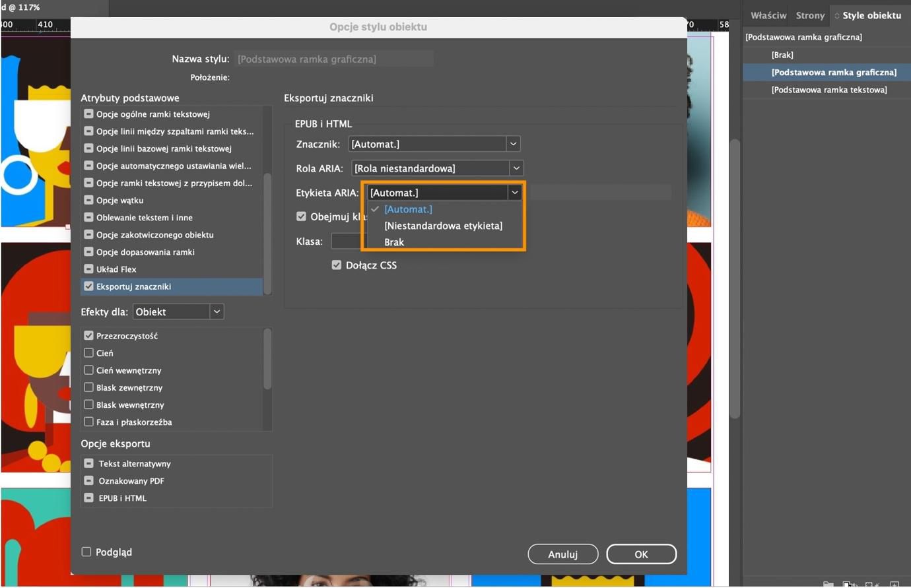Disable the Przezroczystość effect checkbox
911x588 pixels.
[x=88, y=336]
